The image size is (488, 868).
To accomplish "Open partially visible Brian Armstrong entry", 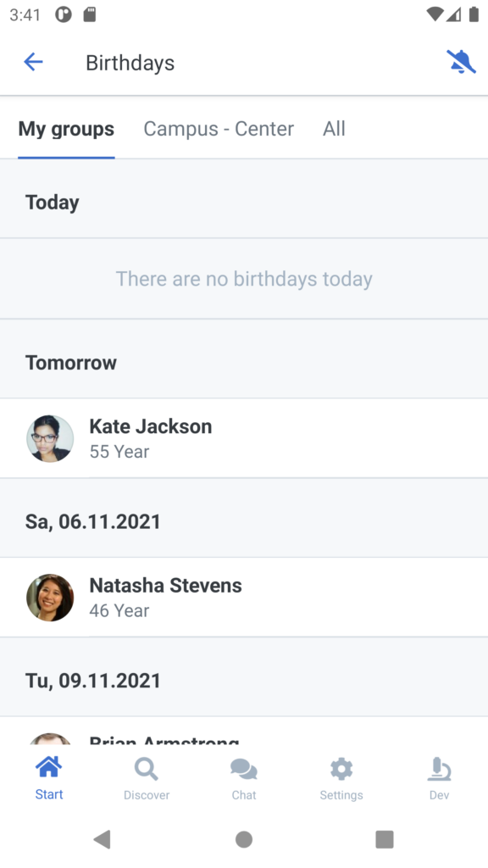I will tap(244, 732).
